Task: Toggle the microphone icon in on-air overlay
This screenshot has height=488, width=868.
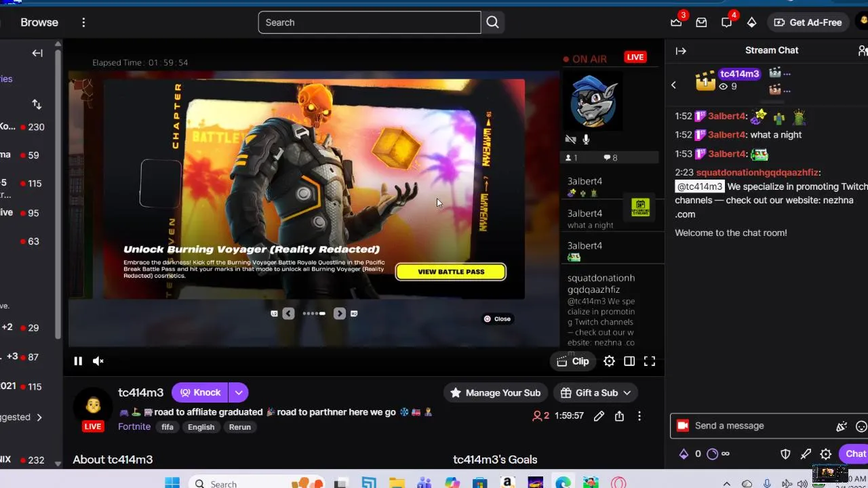Action: [x=586, y=140]
